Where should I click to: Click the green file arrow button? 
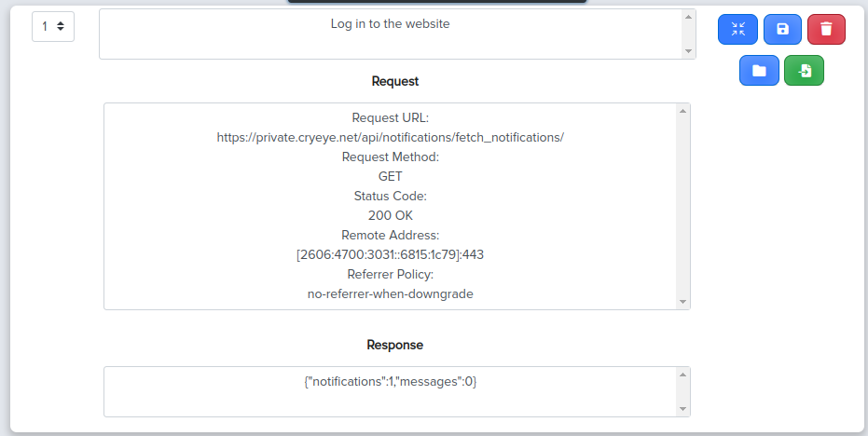click(x=805, y=71)
